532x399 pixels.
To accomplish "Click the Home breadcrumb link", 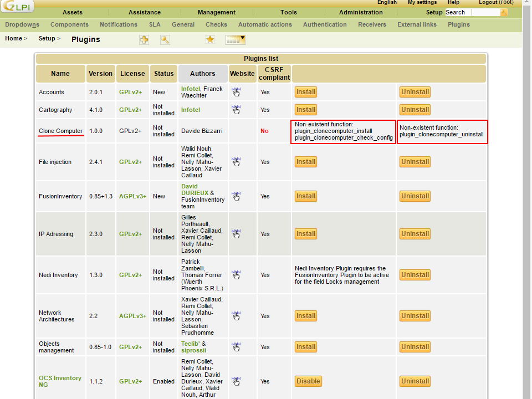I will coord(13,38).
